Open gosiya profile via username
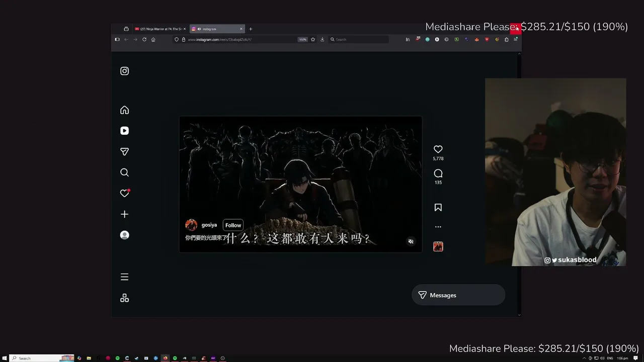 point(209,225)
